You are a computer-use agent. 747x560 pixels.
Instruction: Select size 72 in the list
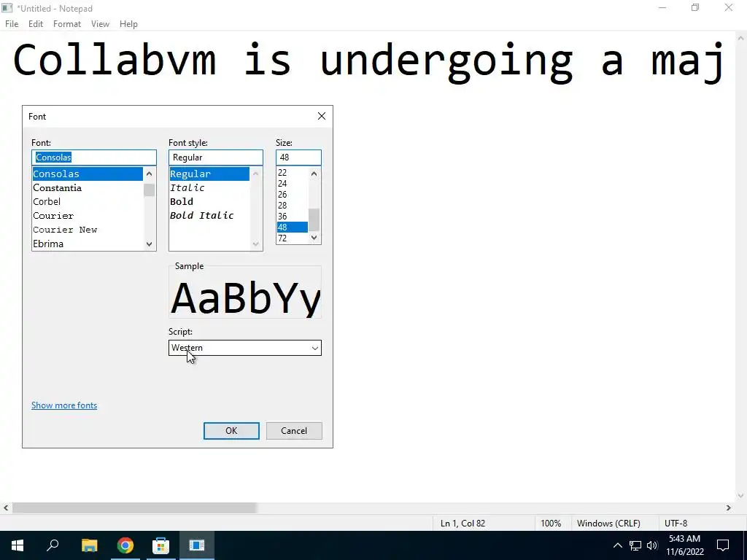coord(292,238)
